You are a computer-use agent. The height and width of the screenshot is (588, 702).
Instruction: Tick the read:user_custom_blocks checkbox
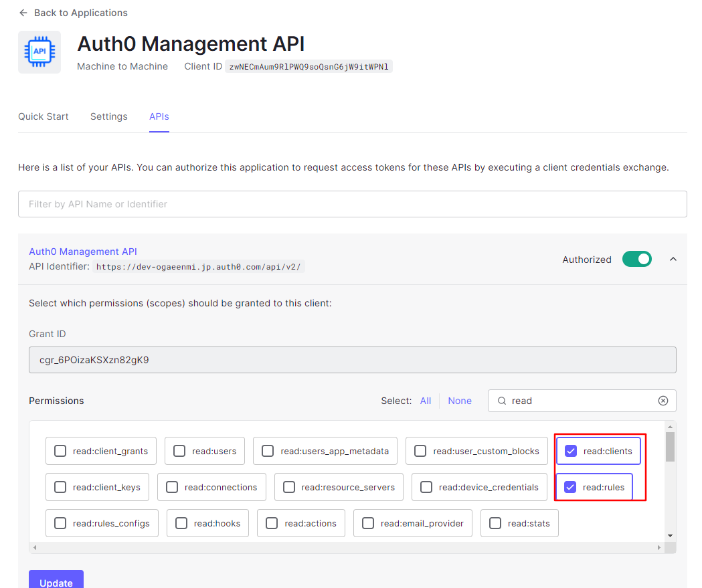(x=420, y=451)
